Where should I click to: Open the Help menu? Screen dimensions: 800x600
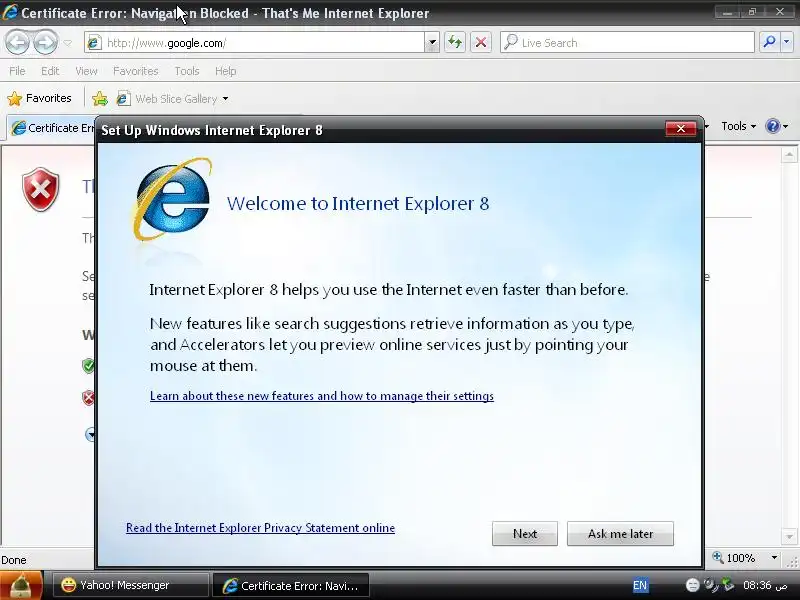(226, 71)
